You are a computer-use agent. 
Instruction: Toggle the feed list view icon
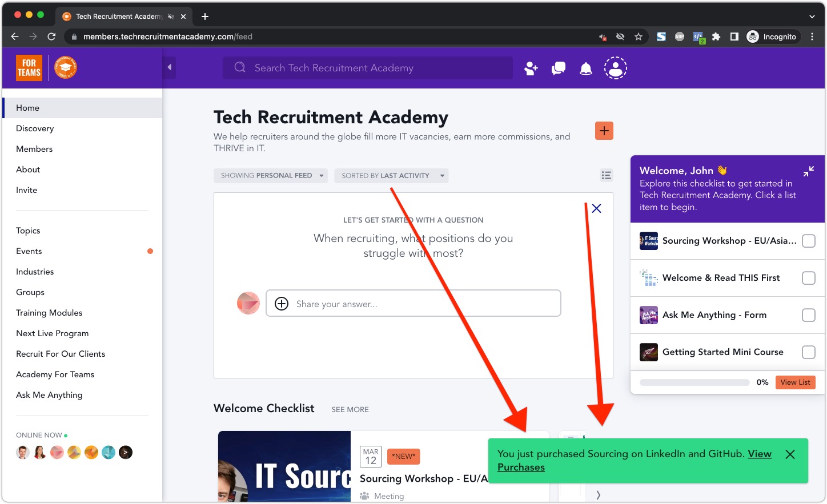[607, 175]
